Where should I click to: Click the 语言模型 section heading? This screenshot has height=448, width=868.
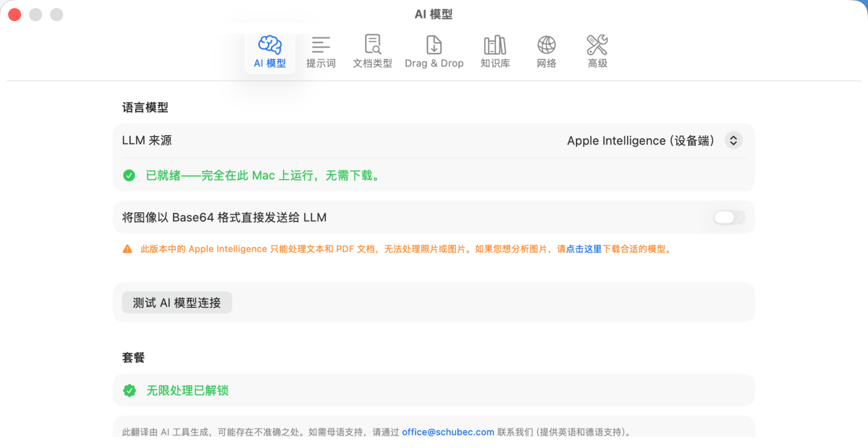pyautogui.click(x=145, y=107)
